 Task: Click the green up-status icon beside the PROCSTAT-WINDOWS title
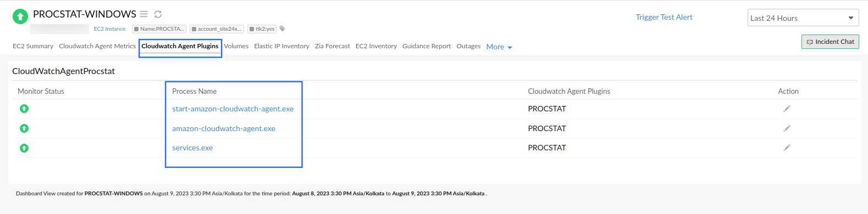(20, 16)
